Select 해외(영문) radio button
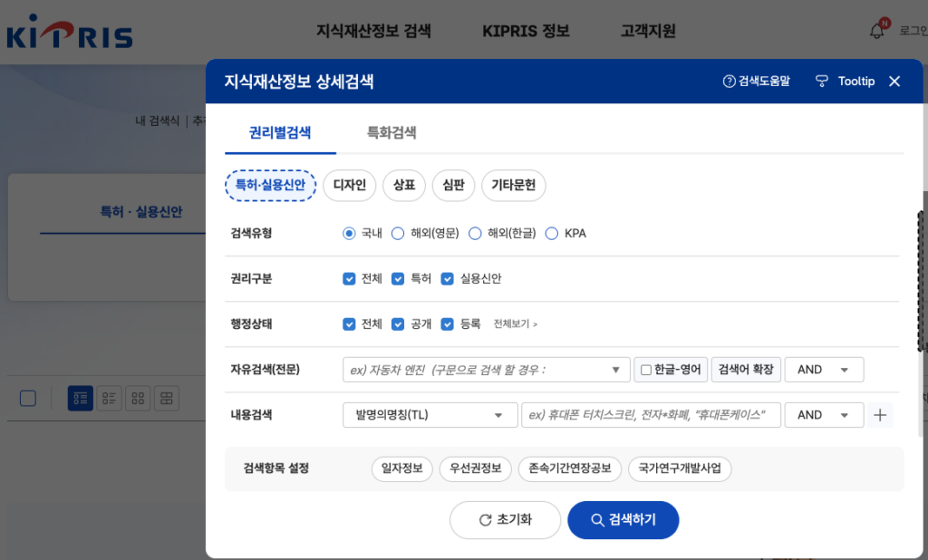928x560 pixels. 398,233
